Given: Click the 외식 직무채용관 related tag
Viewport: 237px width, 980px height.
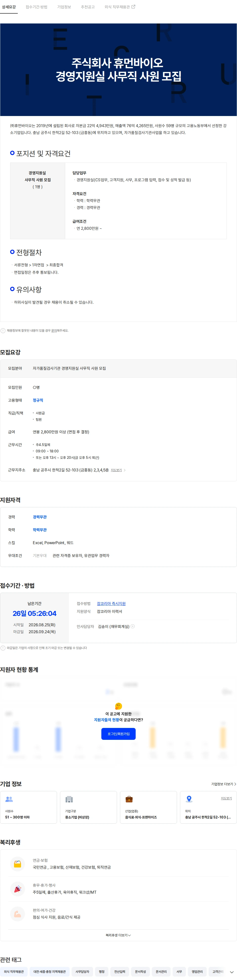Looking at the screenshot, I should (14, 972).
